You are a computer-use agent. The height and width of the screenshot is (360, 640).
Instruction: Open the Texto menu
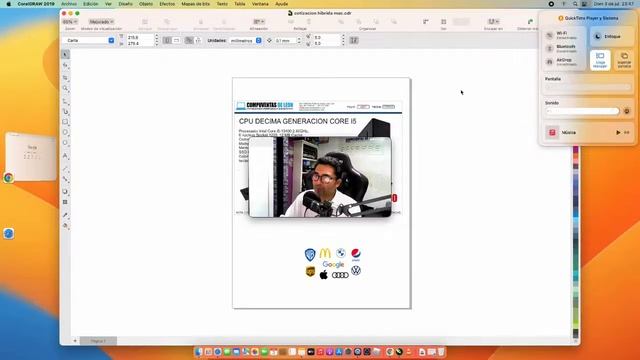click(x=222, y=4)
